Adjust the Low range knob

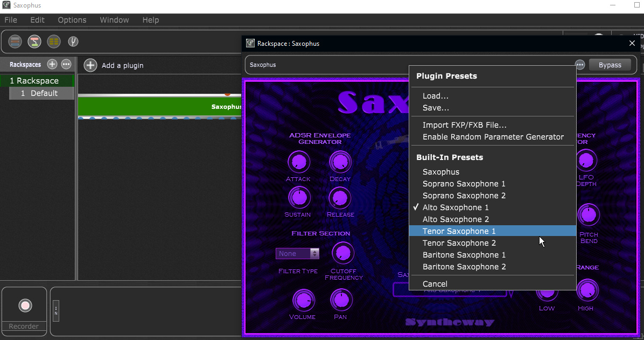547,294
